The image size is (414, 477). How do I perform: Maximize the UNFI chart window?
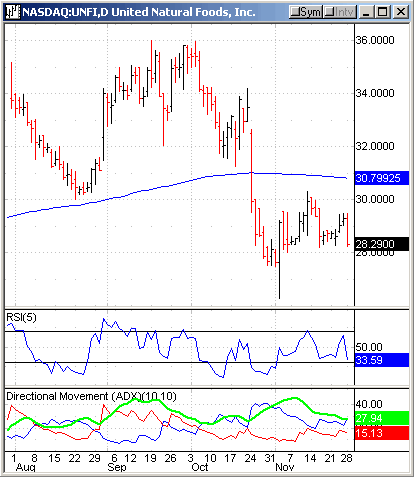[383, 12]
